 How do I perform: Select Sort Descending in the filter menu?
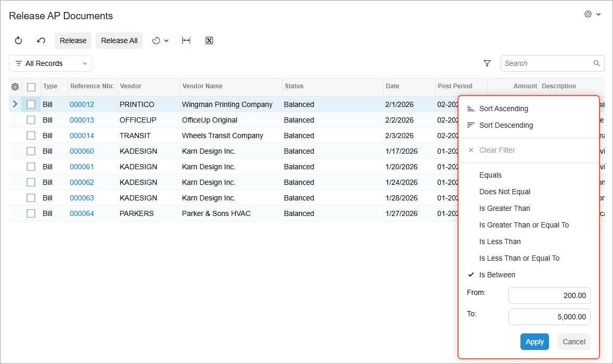tap(506, 125)
